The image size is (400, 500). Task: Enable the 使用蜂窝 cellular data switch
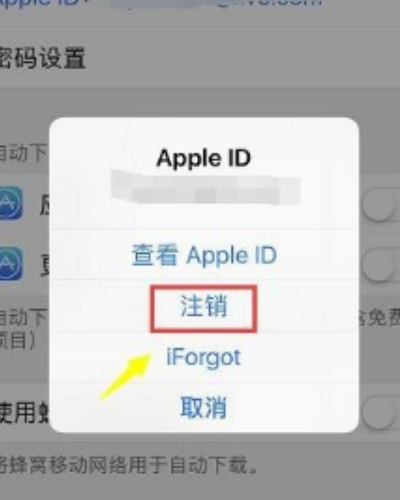[x=380, y=413]
